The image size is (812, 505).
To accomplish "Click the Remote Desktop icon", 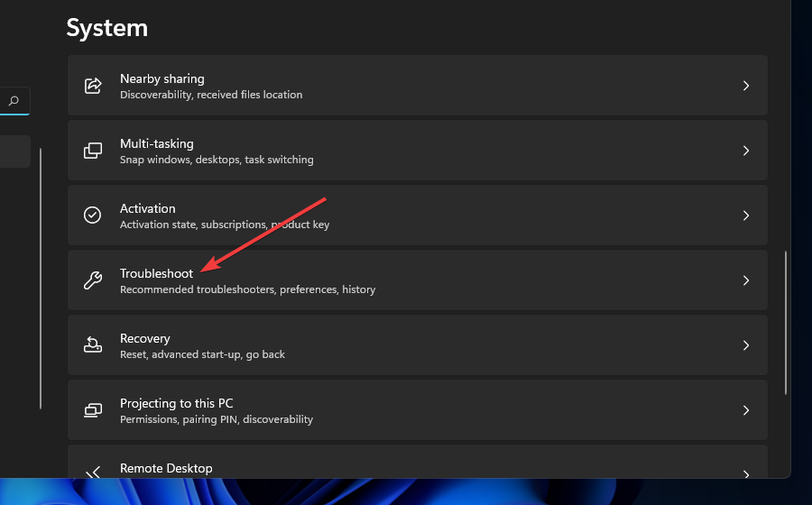I will [x=93, y=473].
